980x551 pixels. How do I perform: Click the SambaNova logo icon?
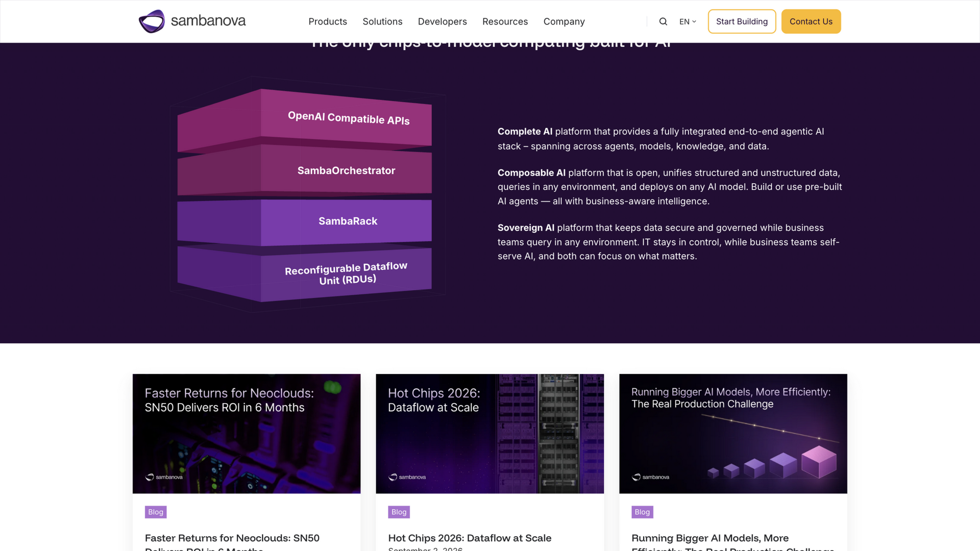click(x=152, y=21)
